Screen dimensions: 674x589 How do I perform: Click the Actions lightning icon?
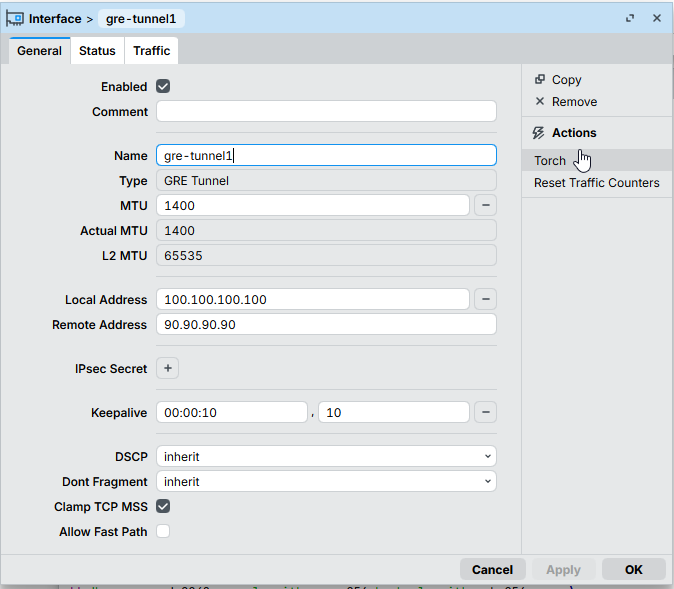click(539, 133)
